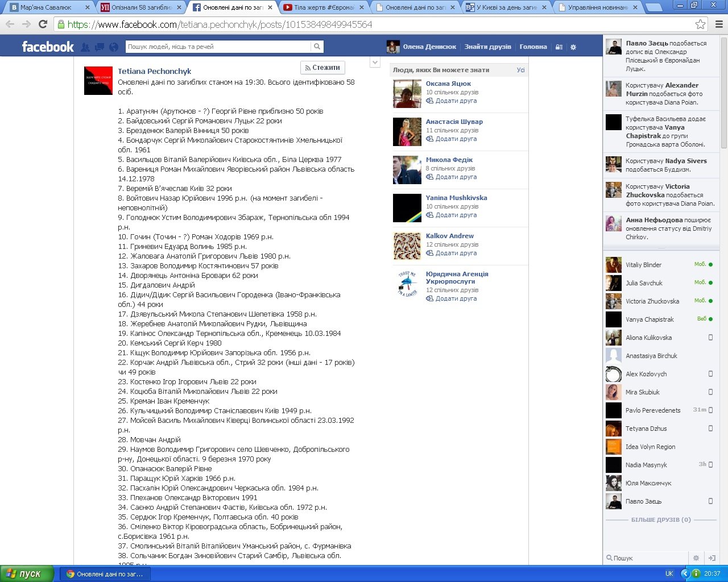Bookmark this page with the star icon
This screenshot has height=582, width=728.
pos(700,24)
